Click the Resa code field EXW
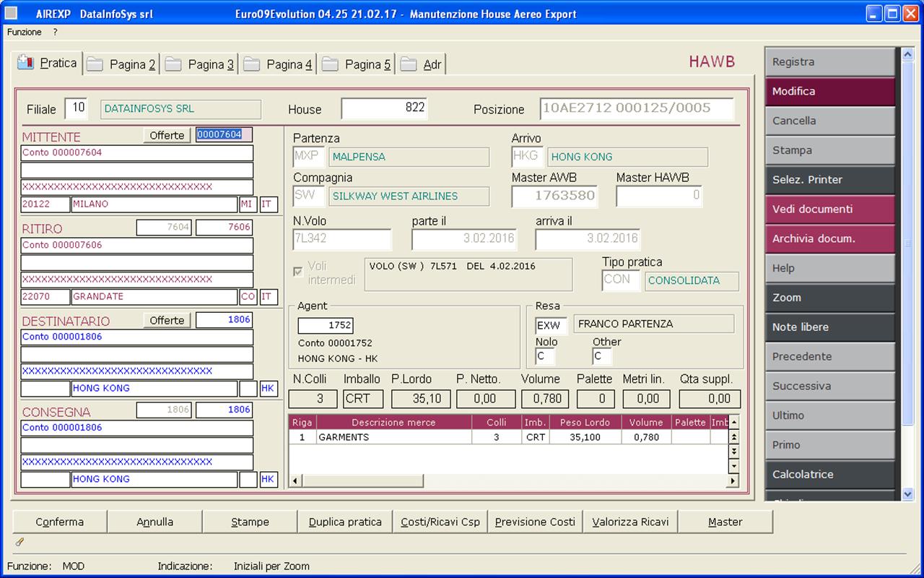Image resolution: width=924 pixels, height=578 pixels. 552,325
